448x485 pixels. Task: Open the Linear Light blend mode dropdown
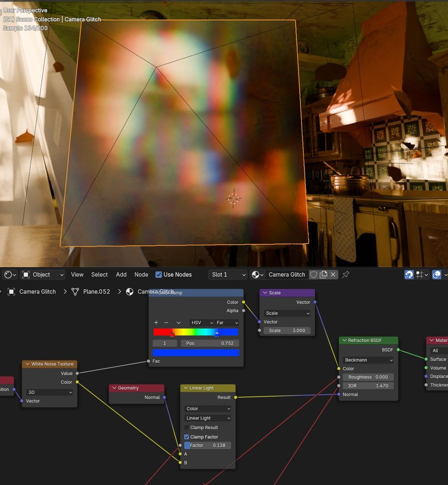pyautogui.click(x=208, y=418)
